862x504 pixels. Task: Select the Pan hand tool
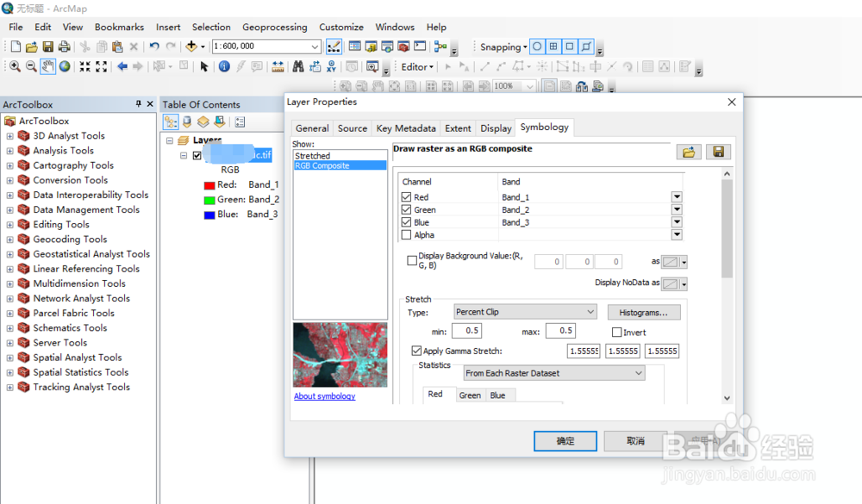(x=47, y=66)
